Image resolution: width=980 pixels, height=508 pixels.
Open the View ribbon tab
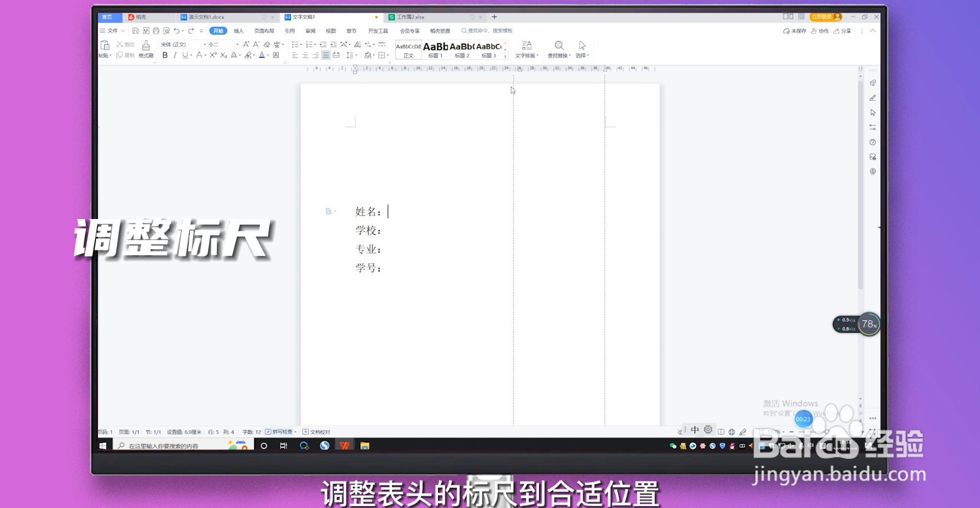(331, 31)
